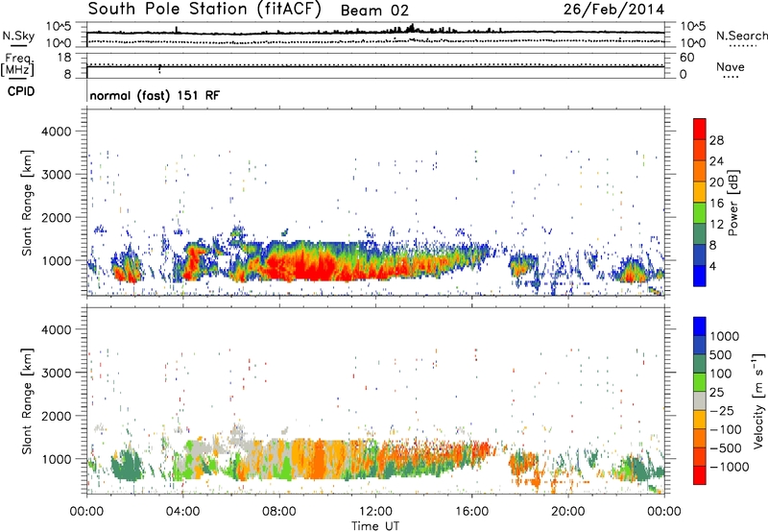Click the "500" label on the velocity color bar
Screen dimensions: 768x532
(x=720, y=355)
